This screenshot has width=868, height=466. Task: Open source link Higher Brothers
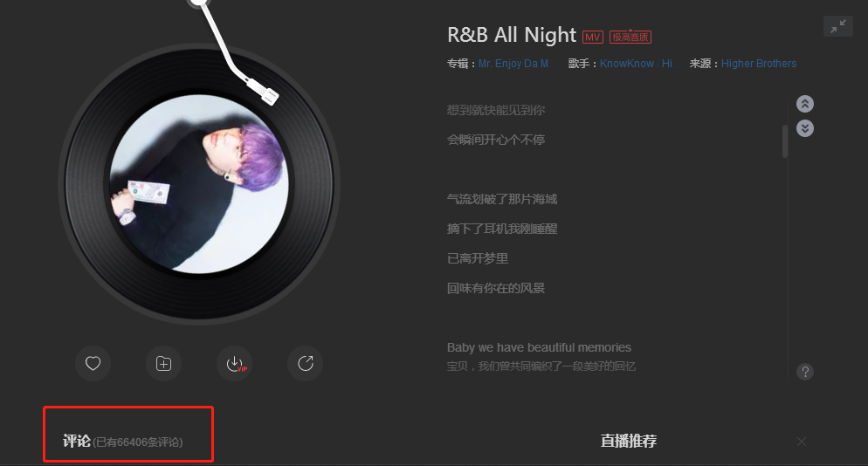tap(758, 64)
